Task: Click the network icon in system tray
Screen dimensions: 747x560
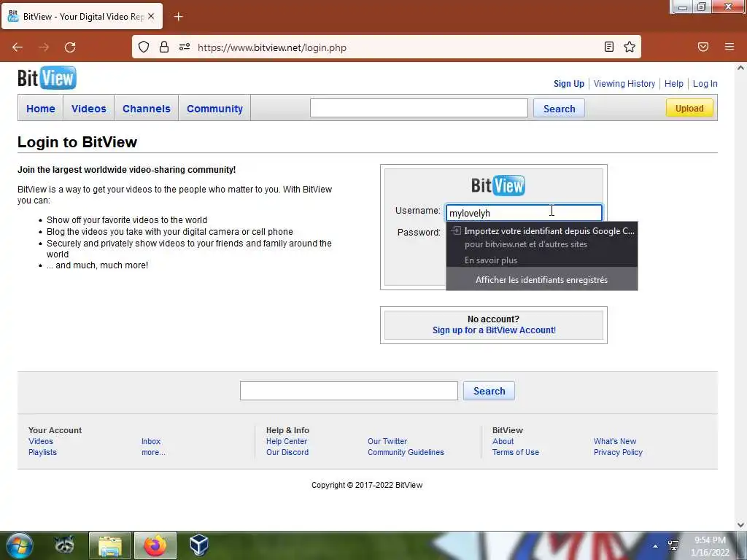Action: 673,545
